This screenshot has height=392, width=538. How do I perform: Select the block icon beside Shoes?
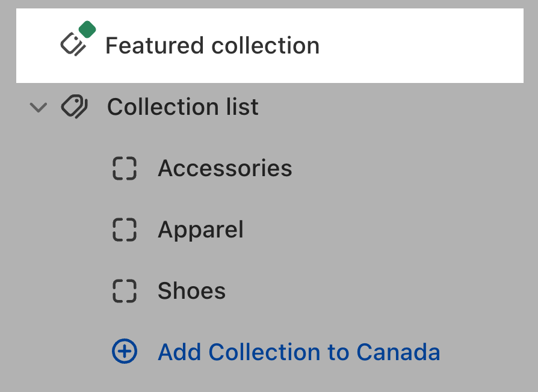pos(124,291)
